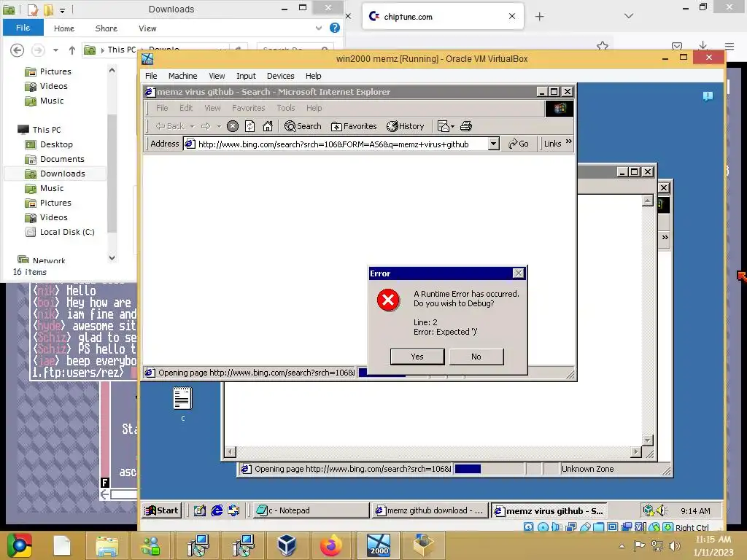The image size is (747, 560).
Task: Open the Back history dropdown arrow
Action: coord(192,126)
